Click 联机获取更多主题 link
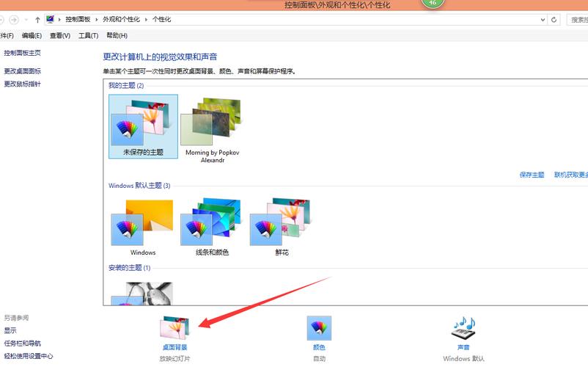Image resolution: width=588 pixels, height=367 pixels. (x=570, y=175)
